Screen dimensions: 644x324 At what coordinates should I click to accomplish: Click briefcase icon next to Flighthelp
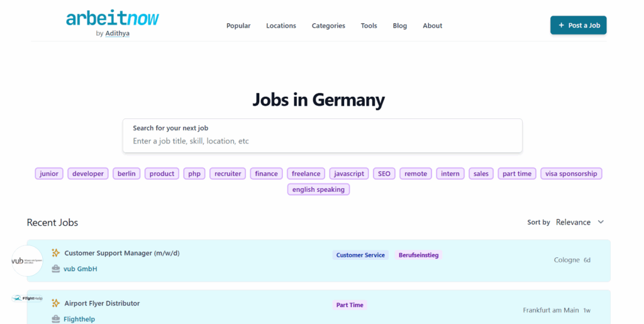point(56,319)
